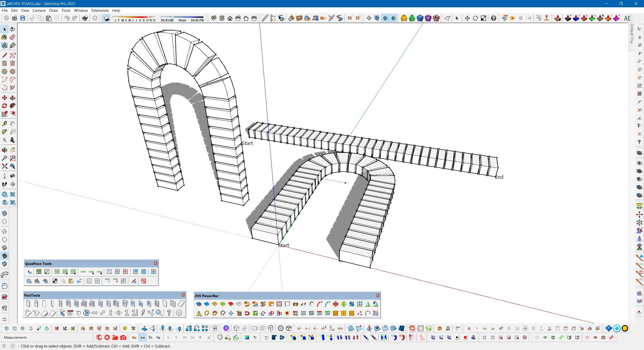Close the JHS PowerBar toolbar
644x350 pixels.
[x=377, y=295]
